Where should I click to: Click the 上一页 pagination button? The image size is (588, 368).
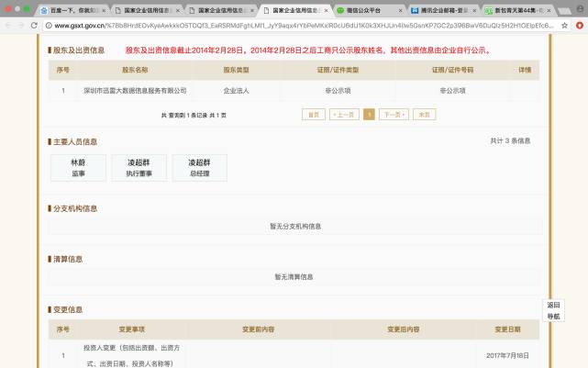[x=344, y=115]
